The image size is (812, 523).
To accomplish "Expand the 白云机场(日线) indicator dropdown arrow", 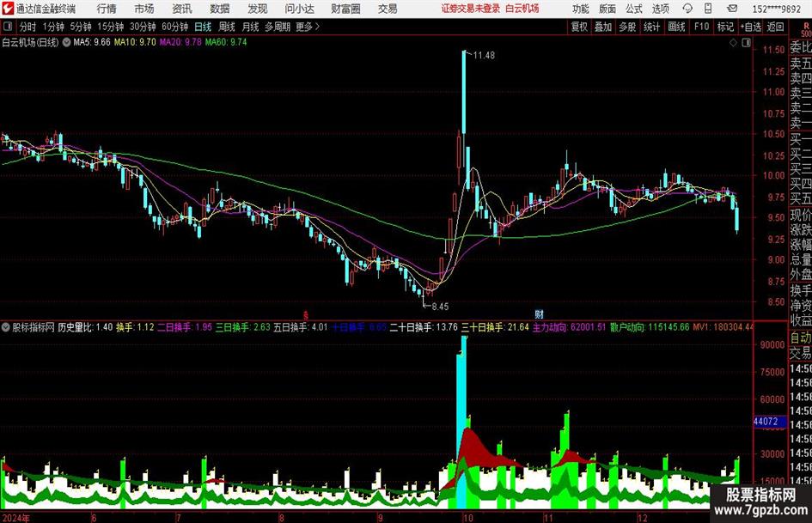I will pos(67,42).
